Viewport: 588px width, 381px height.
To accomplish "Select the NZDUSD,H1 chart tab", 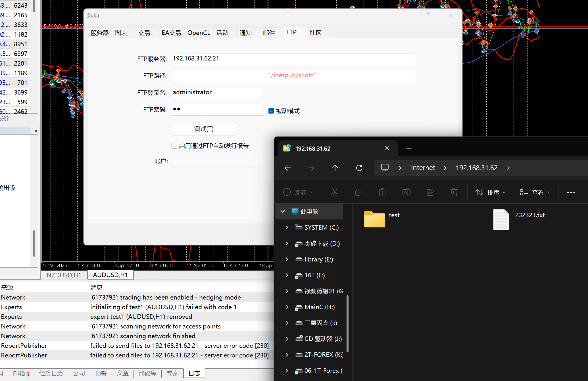I will (x=64, y=275).
